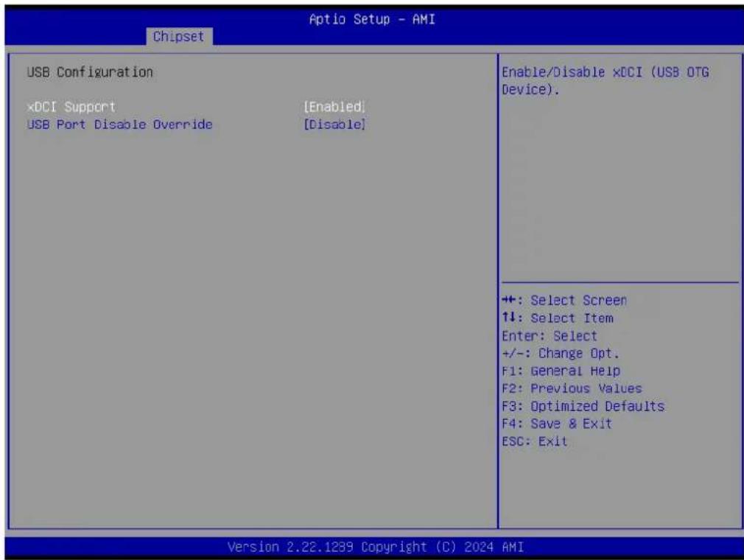Select USB Port Disable Override setting
The width and height of the screenshot is (744, 560).
(119, 125)
